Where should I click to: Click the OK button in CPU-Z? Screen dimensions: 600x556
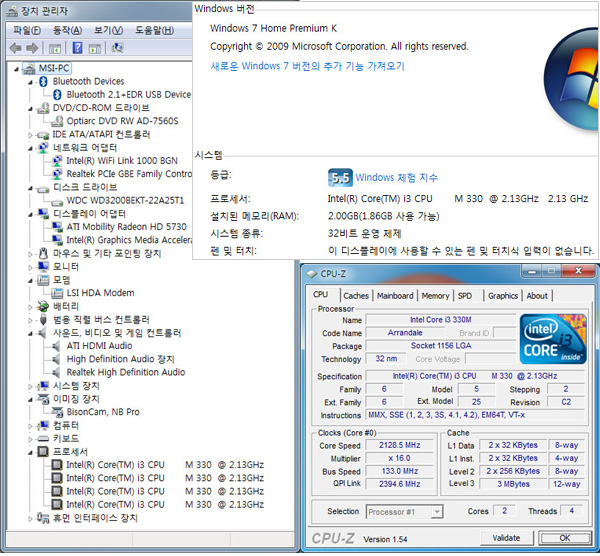(565, 538)
